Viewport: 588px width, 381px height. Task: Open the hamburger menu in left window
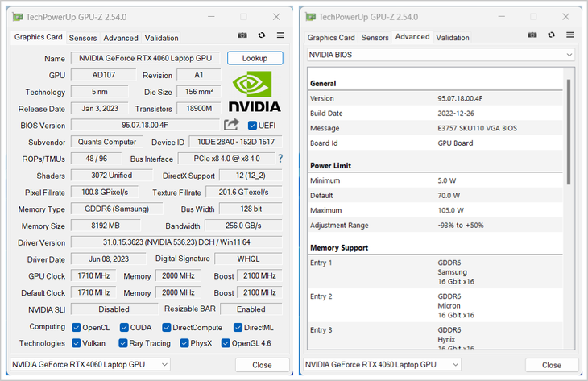[x=280, y=35]
